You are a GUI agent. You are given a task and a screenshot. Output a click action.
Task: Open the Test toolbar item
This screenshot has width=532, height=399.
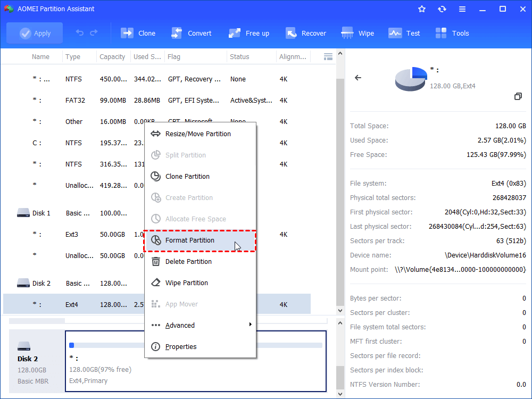tap(395, 33)
